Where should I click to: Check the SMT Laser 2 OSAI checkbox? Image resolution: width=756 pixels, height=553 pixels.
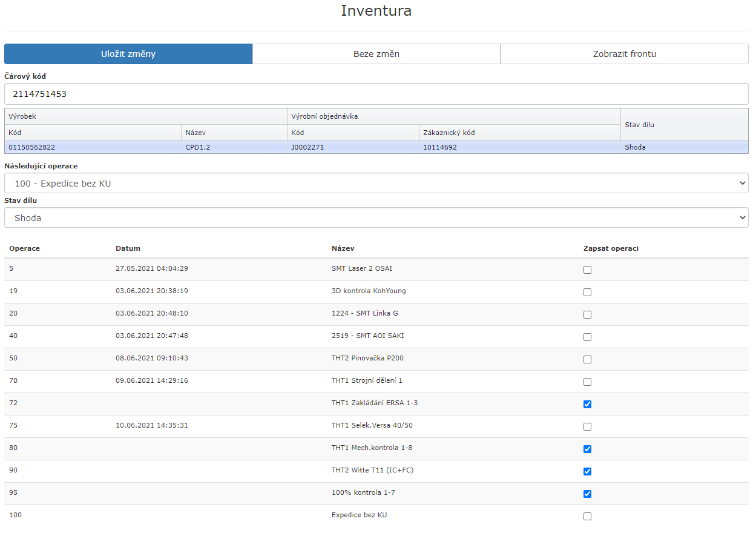(587, 270)
